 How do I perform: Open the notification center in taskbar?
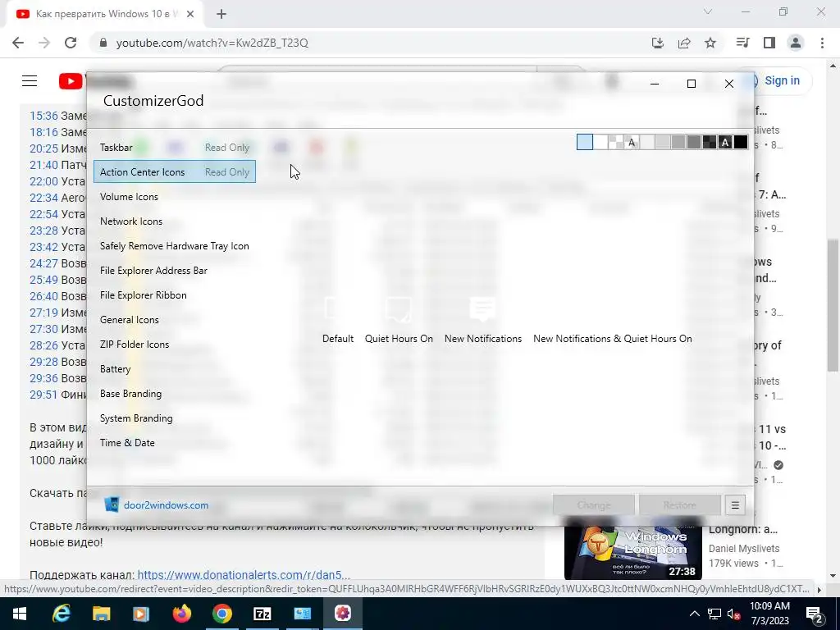[815, 614]
